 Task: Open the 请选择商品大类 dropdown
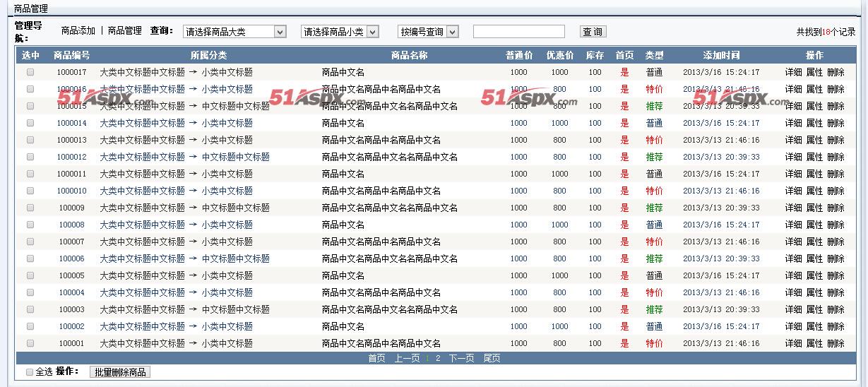[234, 32]
